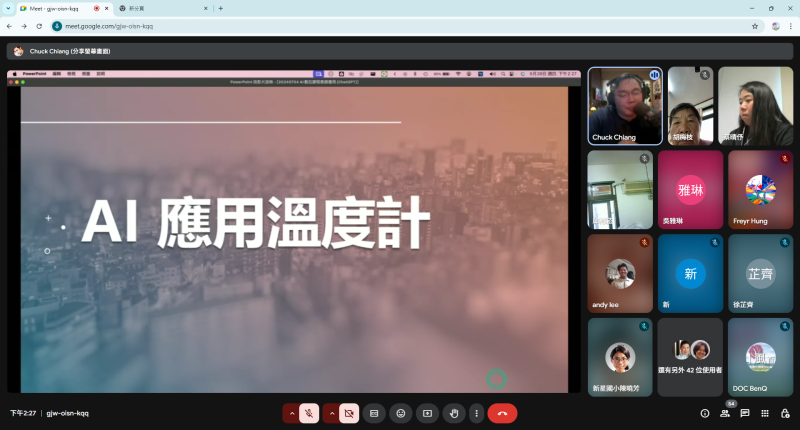Screen dimensions: 800x430
Task: Open the chat messages panel
Action: click(x=743, y=413)
